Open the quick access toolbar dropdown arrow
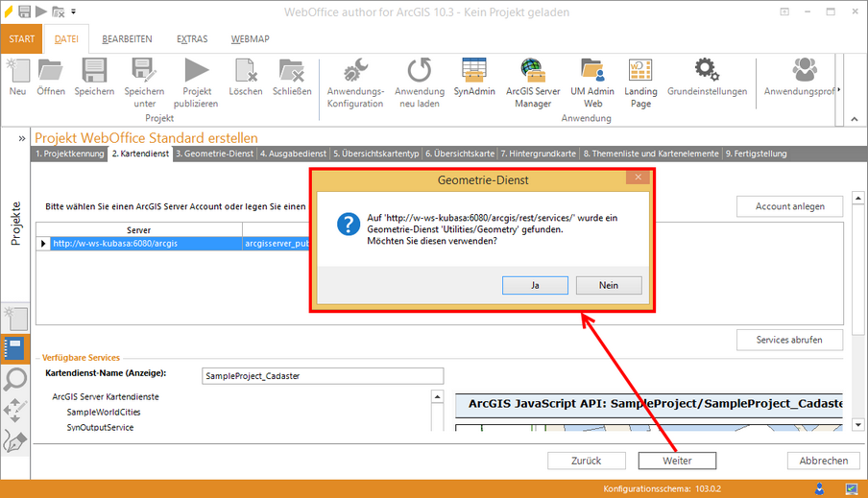 74,12
